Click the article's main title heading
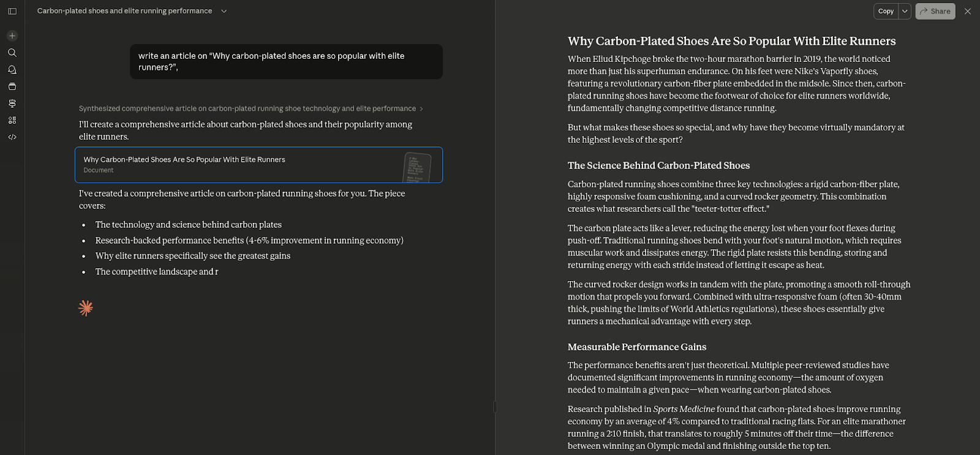The height and width of the screenshot is (455, 980). coord(731,41)
